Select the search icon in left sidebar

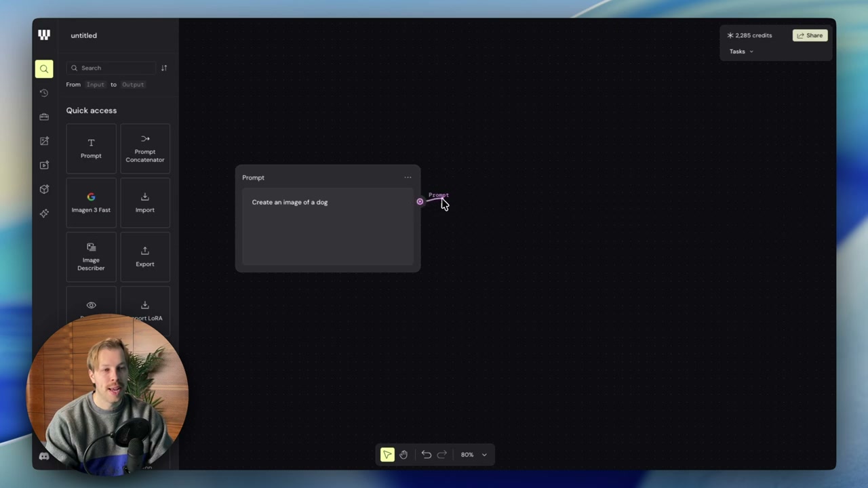click(x=44, y=68)
